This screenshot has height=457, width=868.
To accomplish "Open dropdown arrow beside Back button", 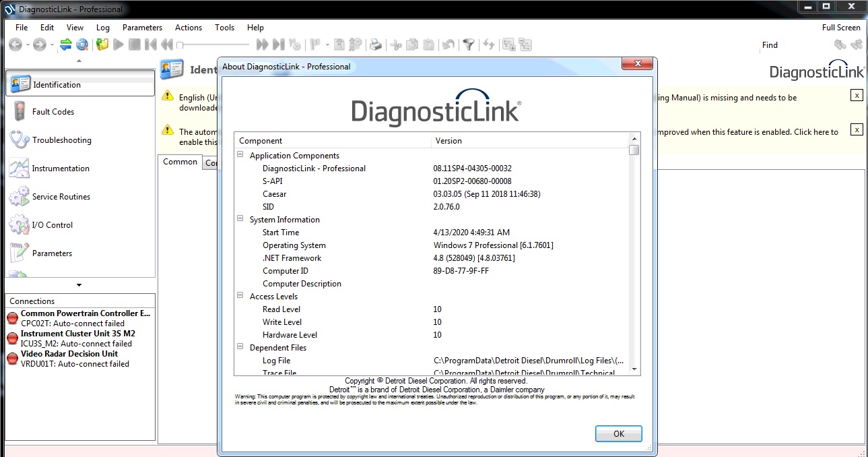I will (x=28, y=45).
